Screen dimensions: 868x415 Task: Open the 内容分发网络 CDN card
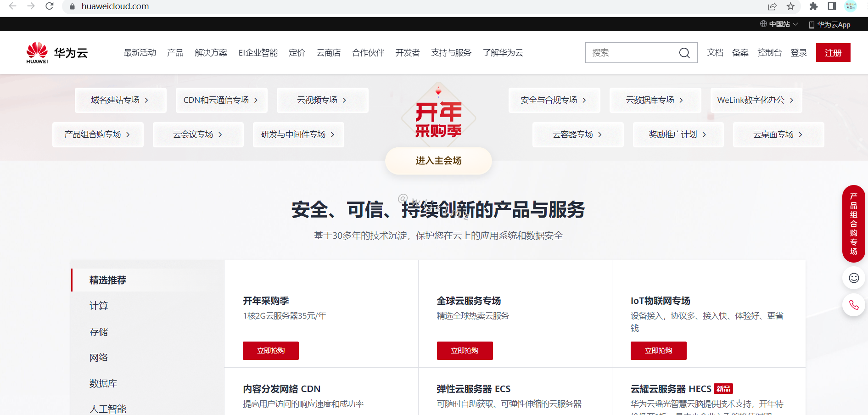[321, 392]
